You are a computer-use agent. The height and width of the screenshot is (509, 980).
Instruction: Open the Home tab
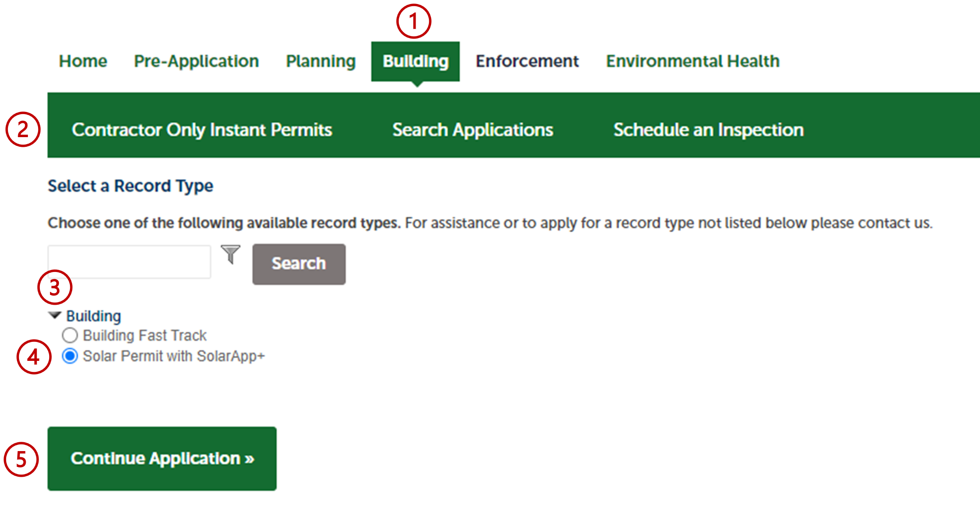point(83,61)
